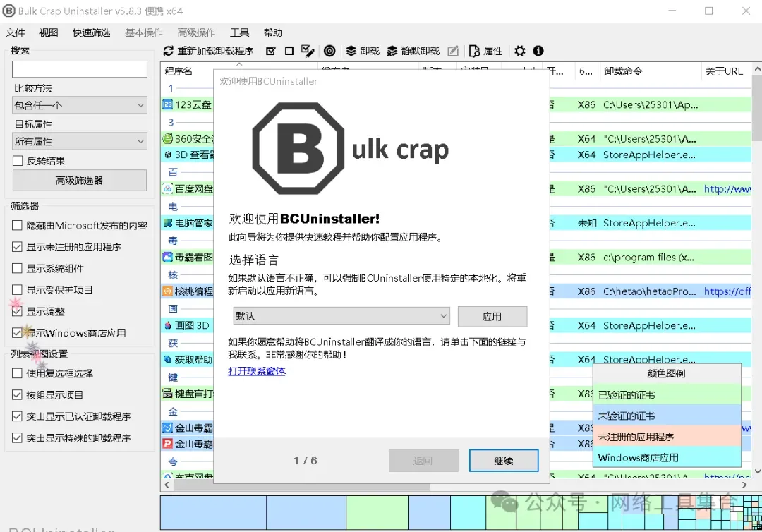Select the red P 金山毒霸 icon
The image size is (762, 532).
pyautogui.click(x=168, y=444)
